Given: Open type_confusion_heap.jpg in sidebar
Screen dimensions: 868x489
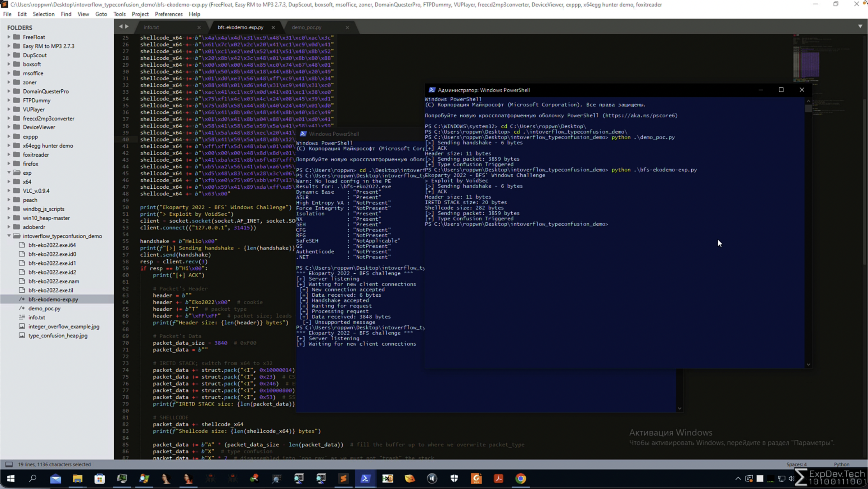Looking at the screenshot, I should tap(58, 336).
